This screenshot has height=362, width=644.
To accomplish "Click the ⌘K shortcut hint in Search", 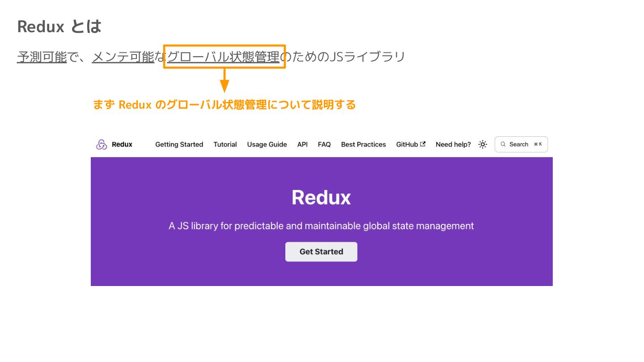I will point(538,144).
